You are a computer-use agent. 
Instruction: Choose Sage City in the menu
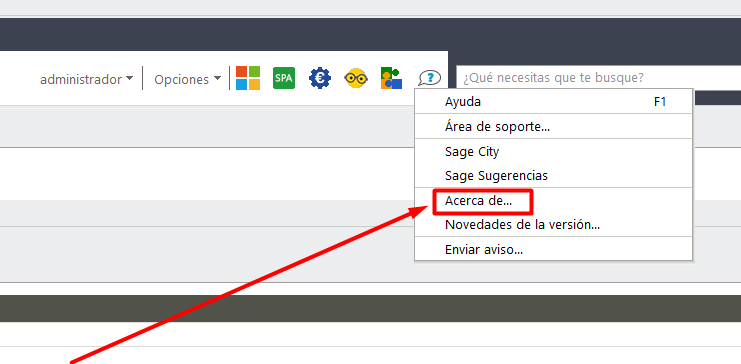553,151
